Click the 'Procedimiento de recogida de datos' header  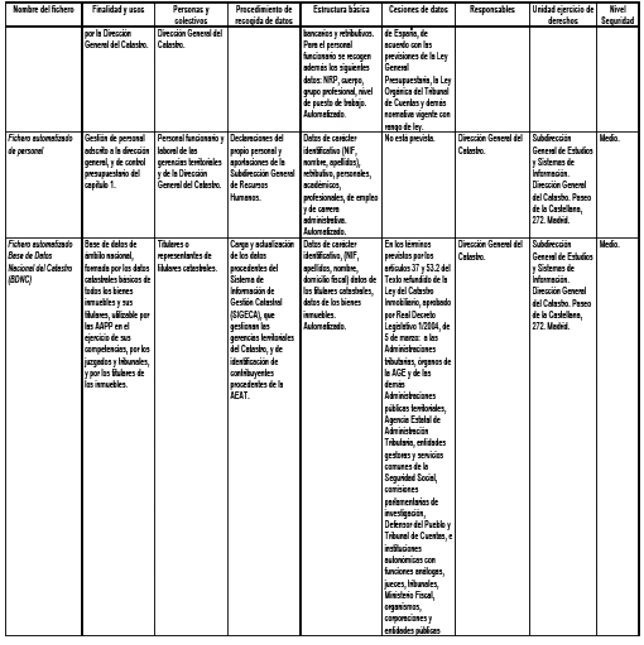(x=264, y=14)
